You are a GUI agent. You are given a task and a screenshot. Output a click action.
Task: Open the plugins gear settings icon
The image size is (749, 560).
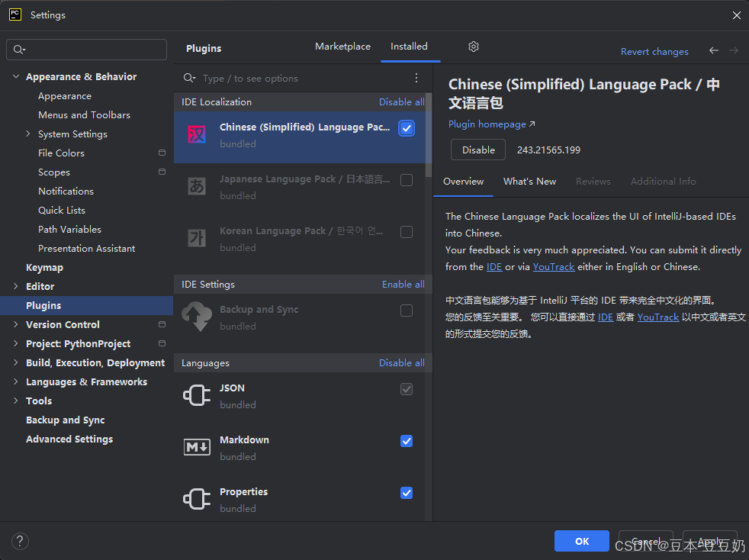474,47
